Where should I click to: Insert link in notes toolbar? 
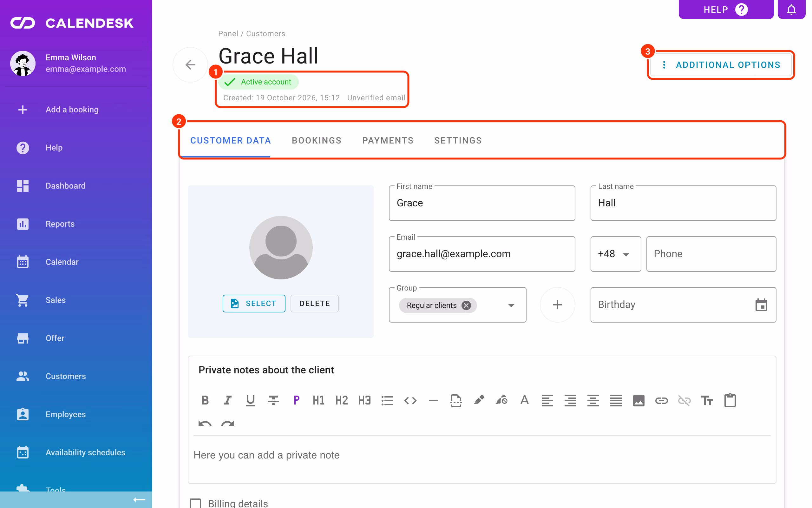(x=661, y=400)
